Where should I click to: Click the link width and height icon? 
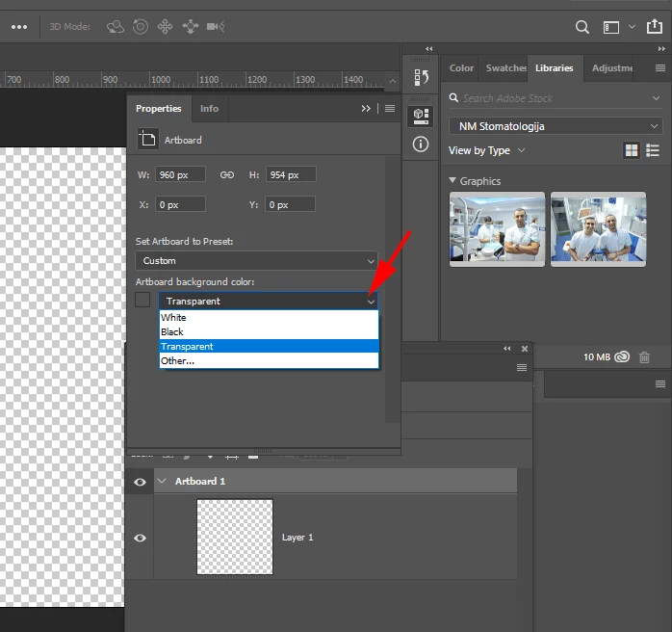(227, 175)
